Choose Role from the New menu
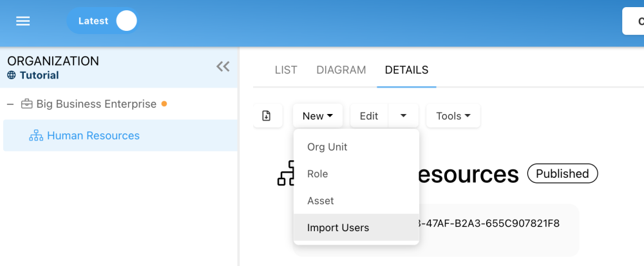Viewport: 644px width, 266px height. pyautogui.click(x=317, y=174)
